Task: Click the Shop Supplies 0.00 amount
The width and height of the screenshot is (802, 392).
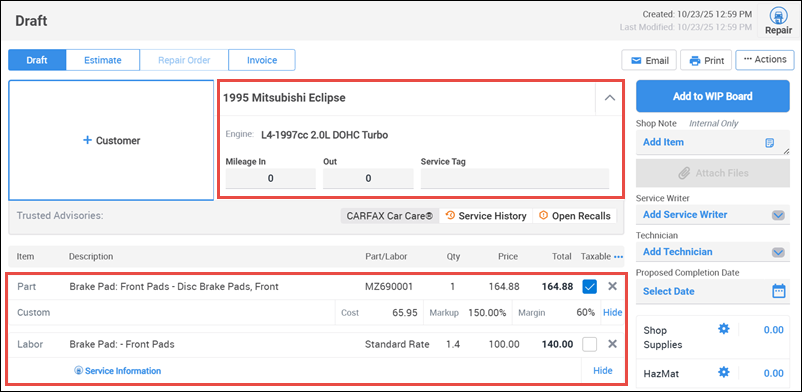Action: (773, 330)
